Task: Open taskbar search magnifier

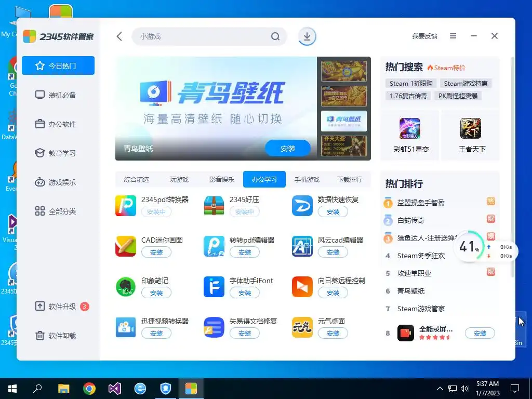Action: tap(37, 388)
